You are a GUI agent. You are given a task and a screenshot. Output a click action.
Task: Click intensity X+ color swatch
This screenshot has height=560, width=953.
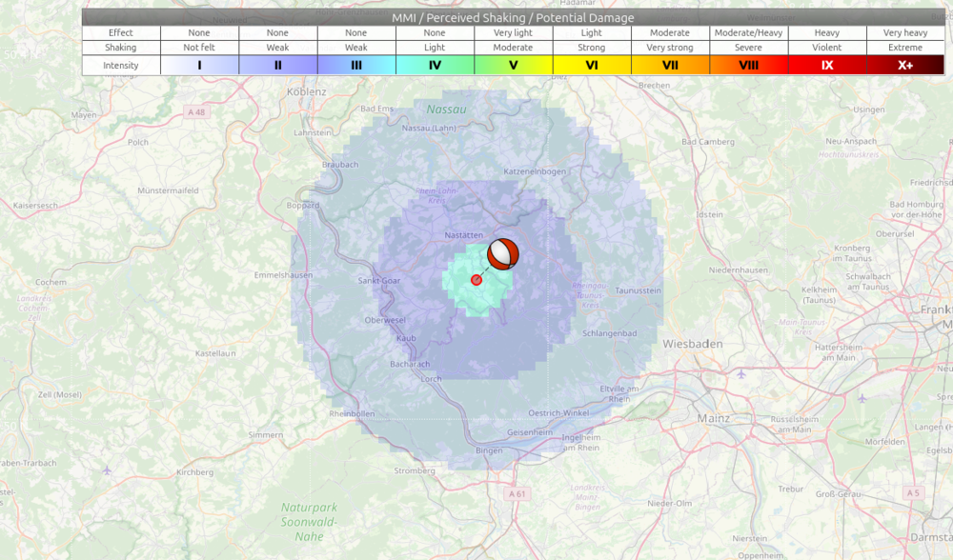pyautogui.click(x=905, y=65)
